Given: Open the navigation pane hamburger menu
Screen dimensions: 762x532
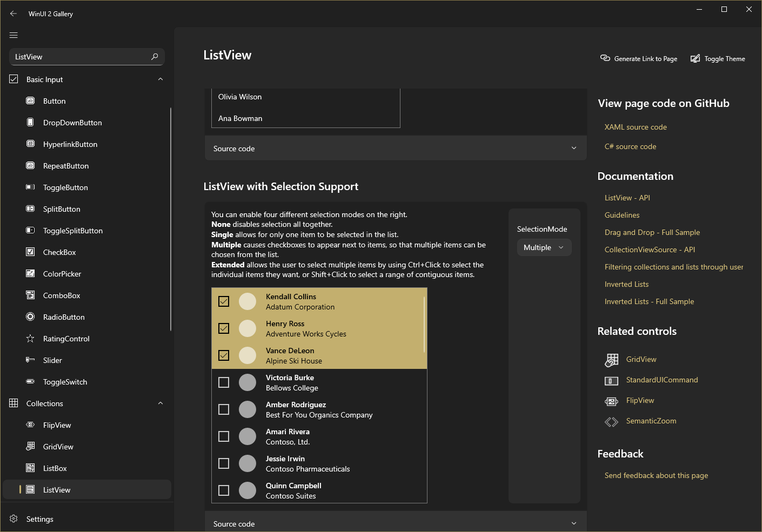Looking at the screenshot, I should tap(14, 35).
